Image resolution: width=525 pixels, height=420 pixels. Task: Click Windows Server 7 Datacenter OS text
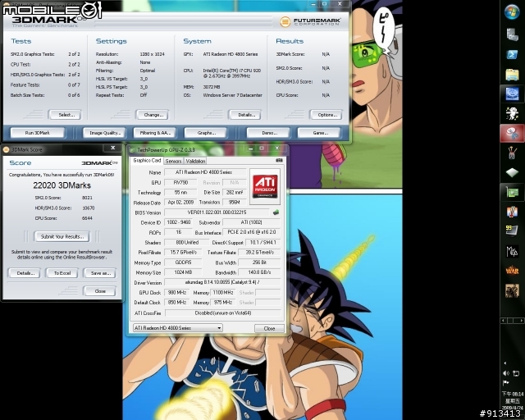coord(232,95)
